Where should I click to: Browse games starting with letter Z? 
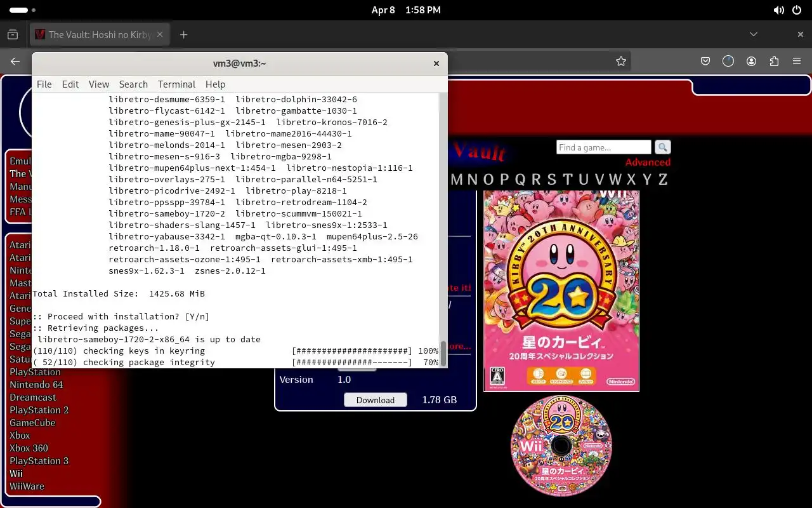(663, 179)
